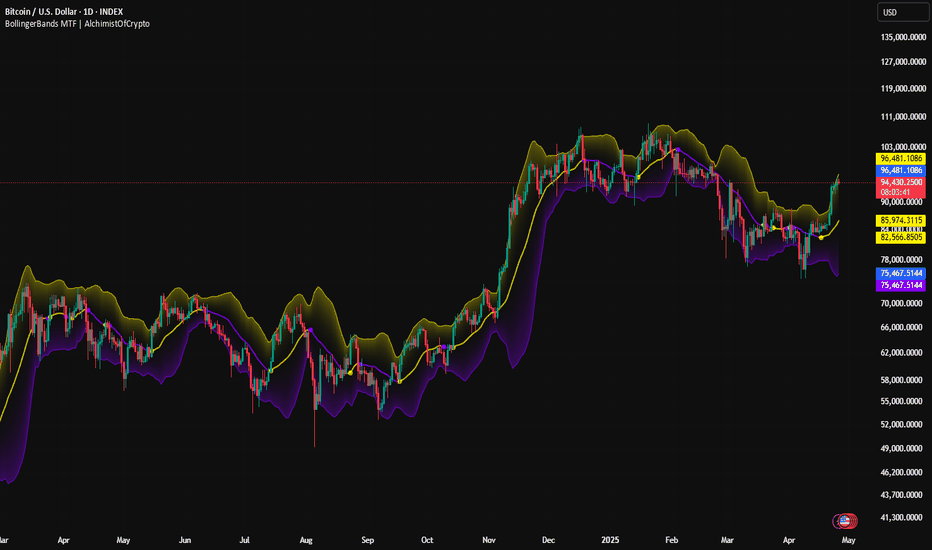Viewport: 932px width, 550px height.
Task: Click the yellow 96,481.1086 price label
Action: [900, 158]
